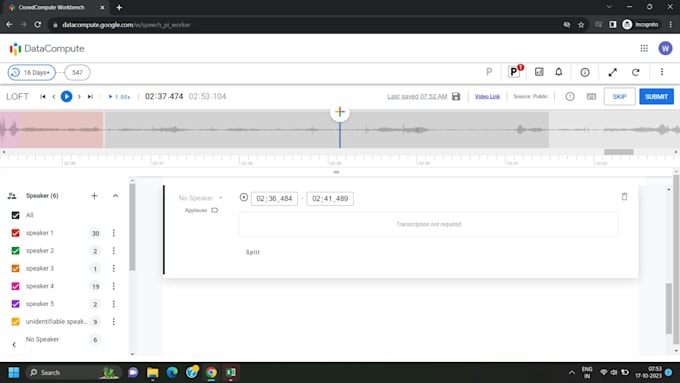Toggle the speaker 2 checkbox
This screenshot has height=383, width=680.
point(16,251)
